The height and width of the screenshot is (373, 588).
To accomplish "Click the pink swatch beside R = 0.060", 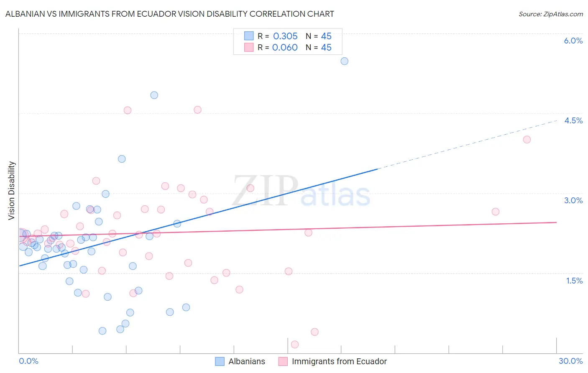I will point(249,47).
